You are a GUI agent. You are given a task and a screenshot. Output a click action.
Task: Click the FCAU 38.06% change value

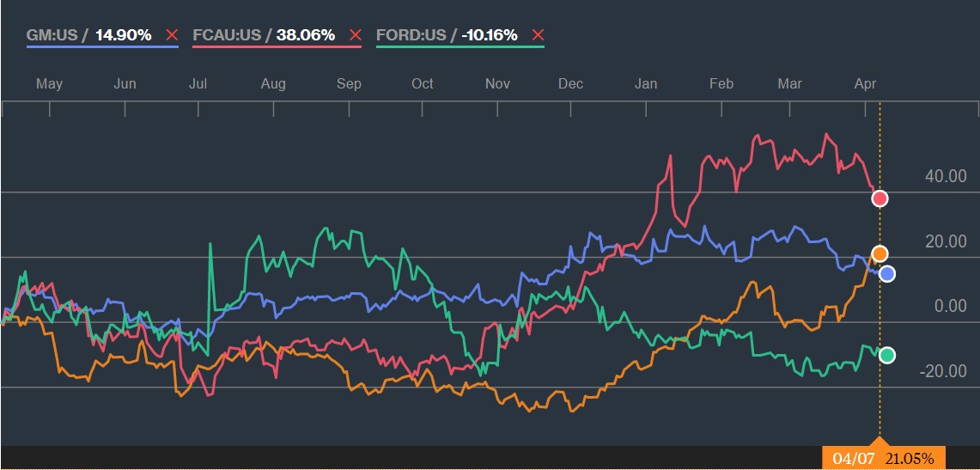click(x=305, y=35)
